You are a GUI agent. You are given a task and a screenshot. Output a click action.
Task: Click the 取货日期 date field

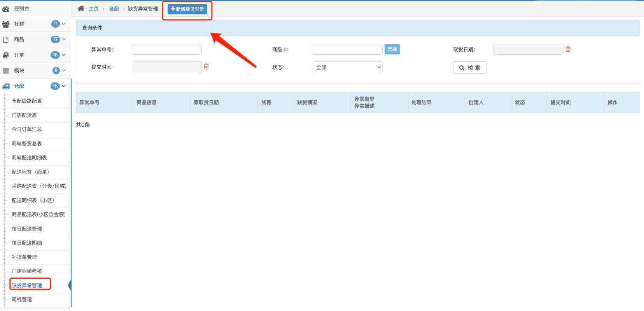click(528, 49)
